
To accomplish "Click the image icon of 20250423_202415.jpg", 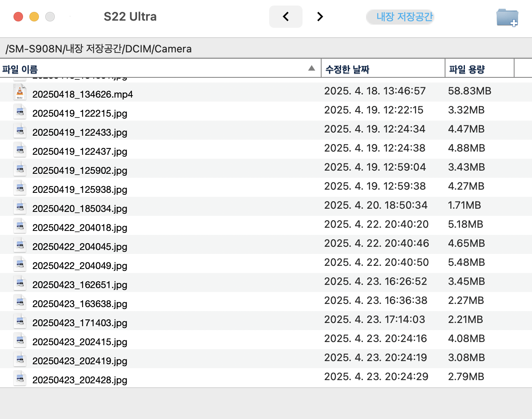I will coord(20,340).
